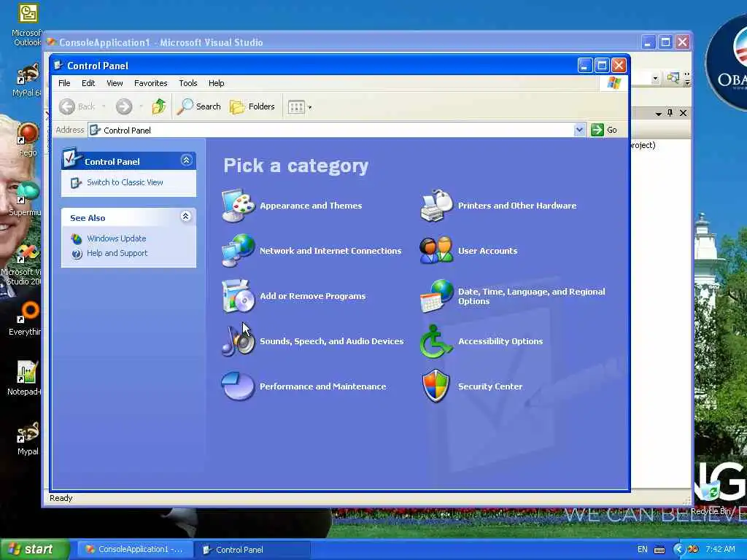Click the EN language indicator
Image resolution: width=747 pixels, height=560 pixels.
click(642, 550)
